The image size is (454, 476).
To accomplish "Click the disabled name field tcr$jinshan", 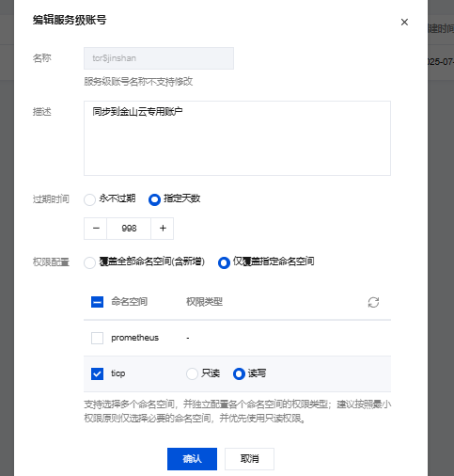I will point(159,58).
